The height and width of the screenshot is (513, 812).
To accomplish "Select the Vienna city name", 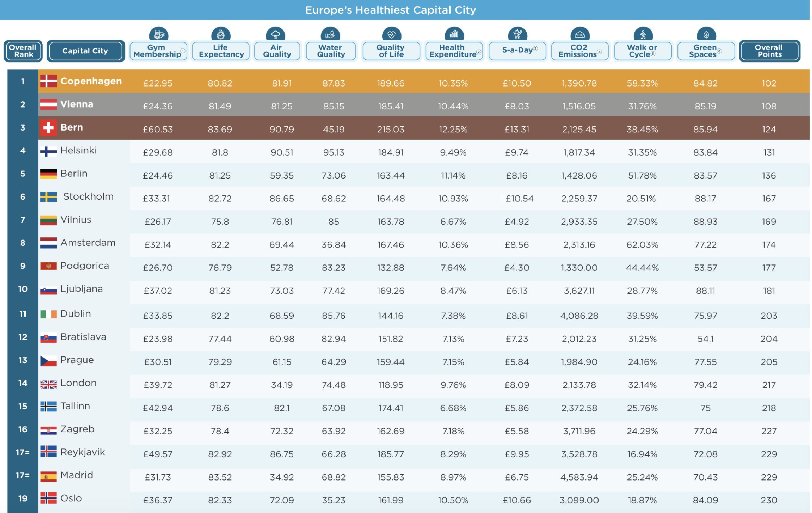I will click(x=77, y=104).
